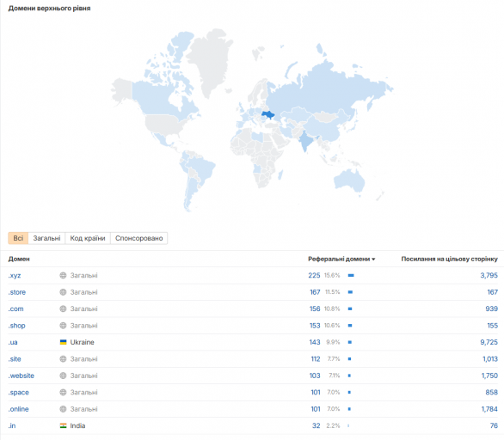Open the .com domain link
504x440 pixels.
pyautogui.click(x=15, y=309)
